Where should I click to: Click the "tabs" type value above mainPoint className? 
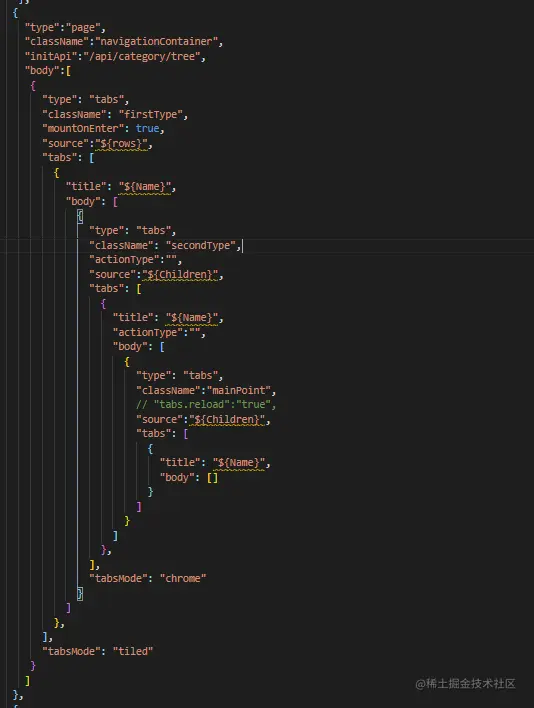coord(200,375)
